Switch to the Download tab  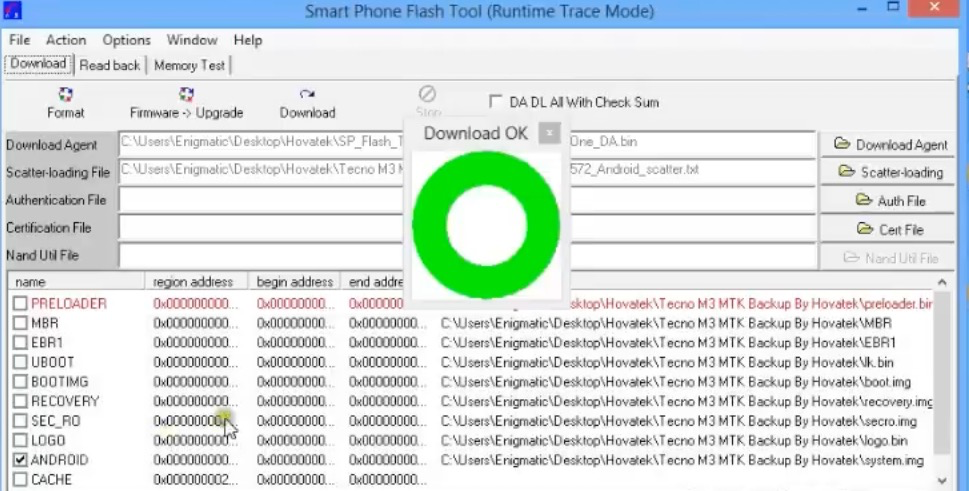pos(38,64)
